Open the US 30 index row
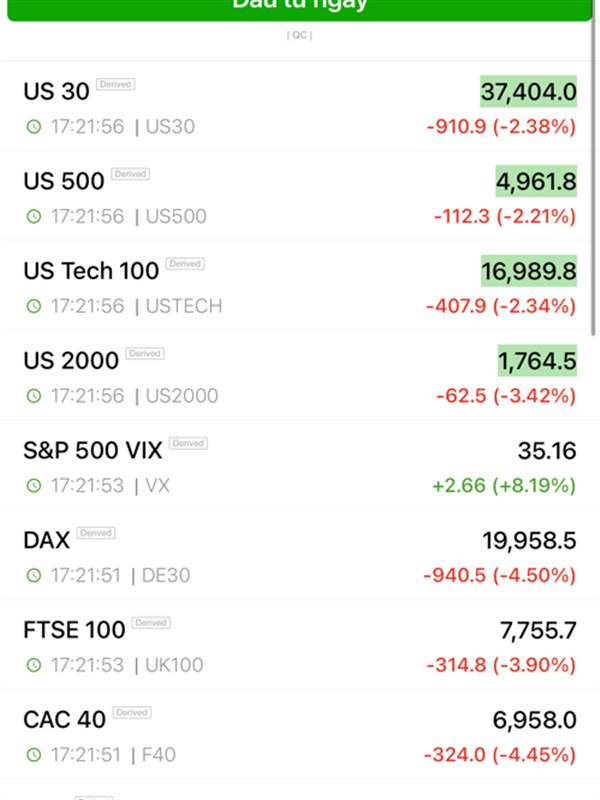 pyautogui.click(x=300, y=107)
